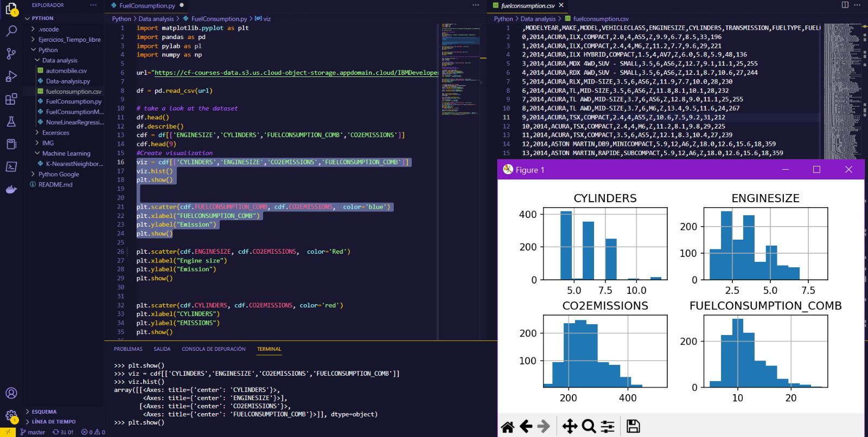The height and width of the screenshot is (437, 868).
Task: Select the TERMINAL panel tab
Action: click(x=269, y=349)
